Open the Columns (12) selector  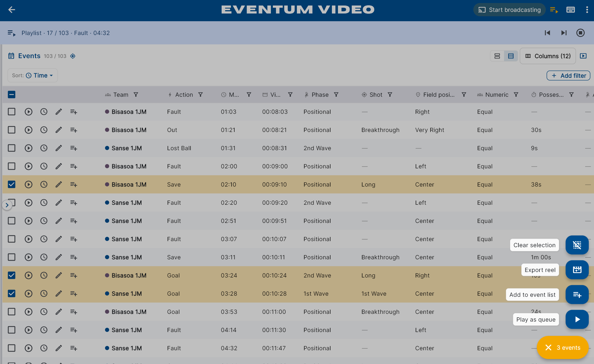pos(548,56)
